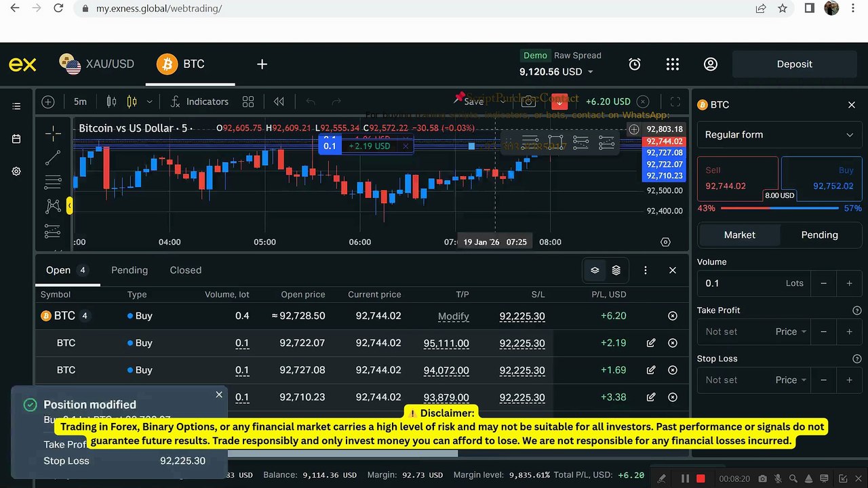This screenshot has width=868, height=488.
Task: Click the compare or add symbol plus icon
Action: coord(48,102)
